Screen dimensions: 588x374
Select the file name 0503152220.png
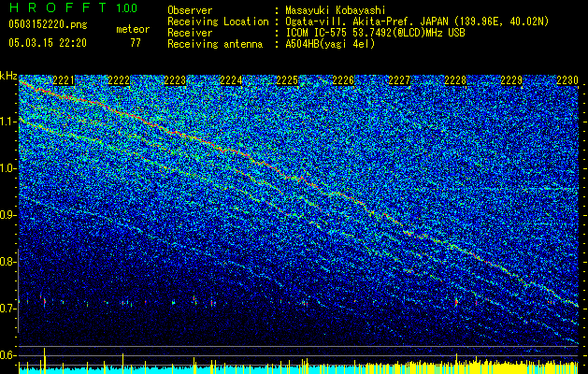48,25
